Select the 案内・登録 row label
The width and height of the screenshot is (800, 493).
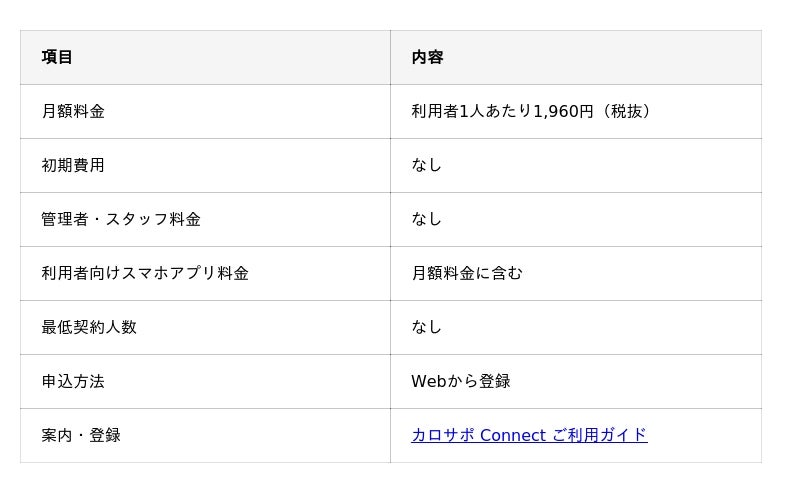click(81, 435)
